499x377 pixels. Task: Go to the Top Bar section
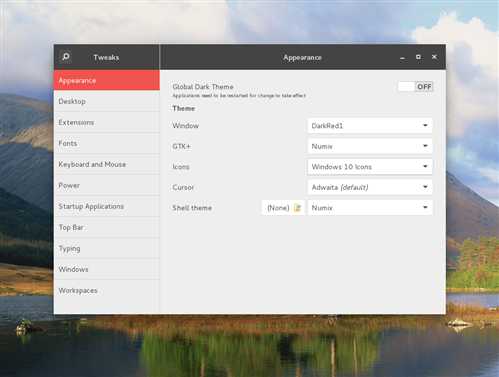pyautogui.click(x=107, y=227)
